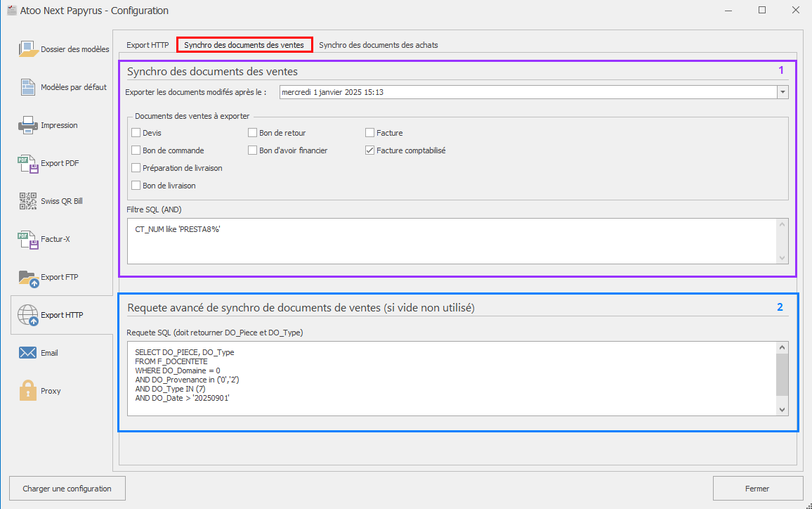
Task: Uncheck the Facture comptabilisé checkbox
Action: pyautogui.click(x=370, y=150)
